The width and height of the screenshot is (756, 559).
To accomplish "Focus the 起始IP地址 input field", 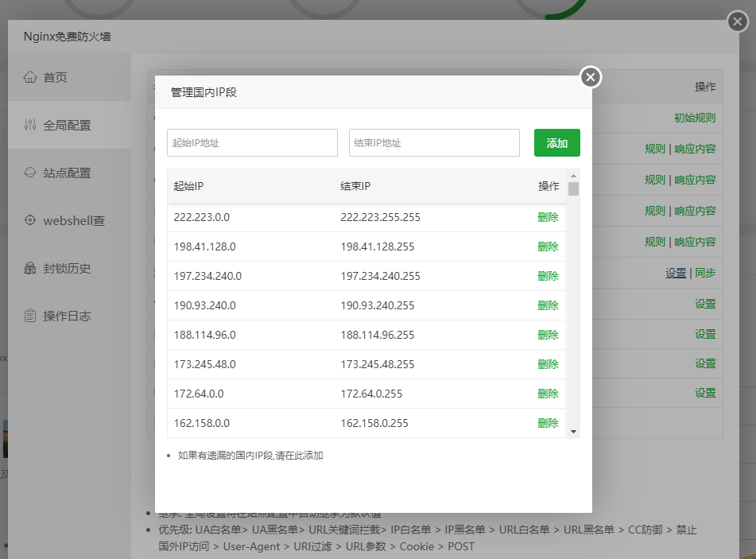I will pos(252,143).
